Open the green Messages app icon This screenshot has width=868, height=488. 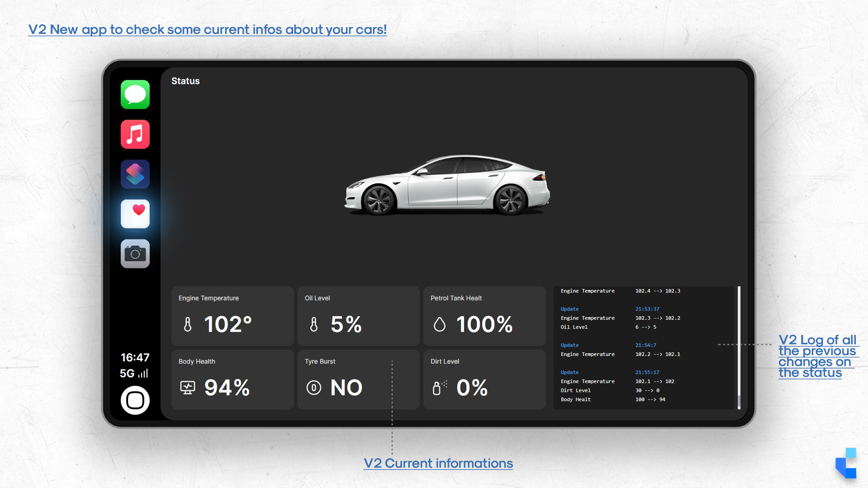click(x=135, y=94)
